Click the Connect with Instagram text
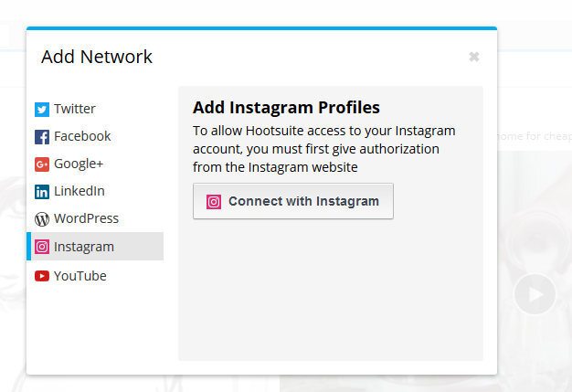 coord(304,201)
